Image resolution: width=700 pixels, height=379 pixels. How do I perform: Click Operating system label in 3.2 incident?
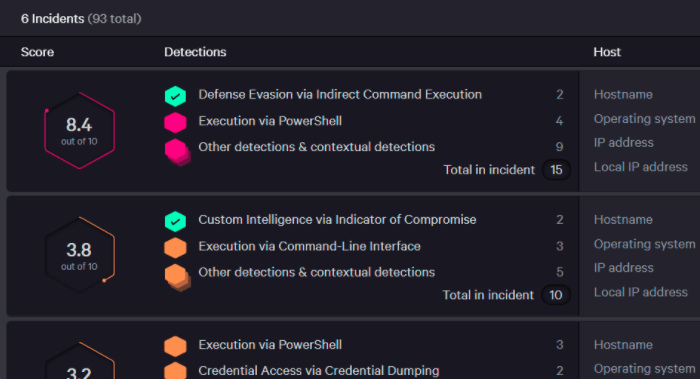645,369
